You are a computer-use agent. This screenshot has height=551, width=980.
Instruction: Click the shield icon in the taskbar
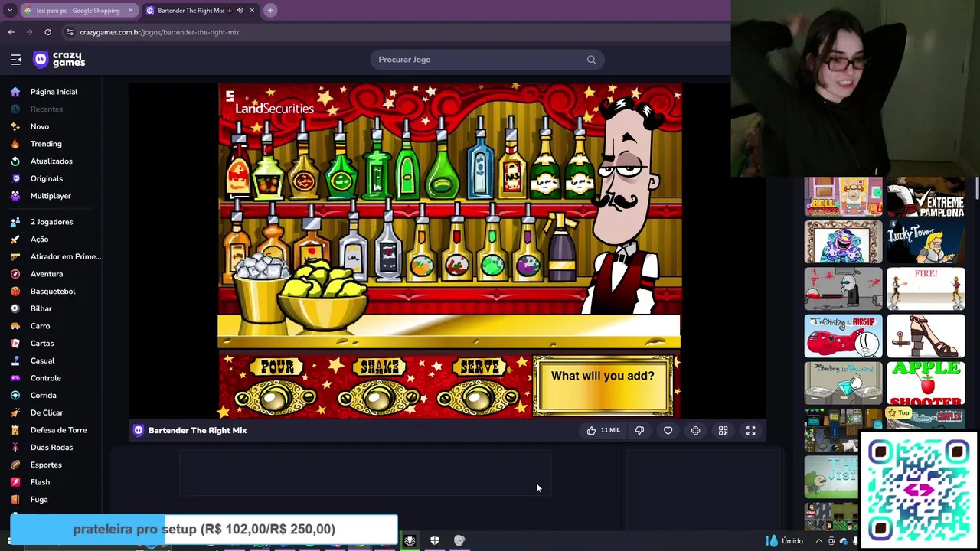434,541
